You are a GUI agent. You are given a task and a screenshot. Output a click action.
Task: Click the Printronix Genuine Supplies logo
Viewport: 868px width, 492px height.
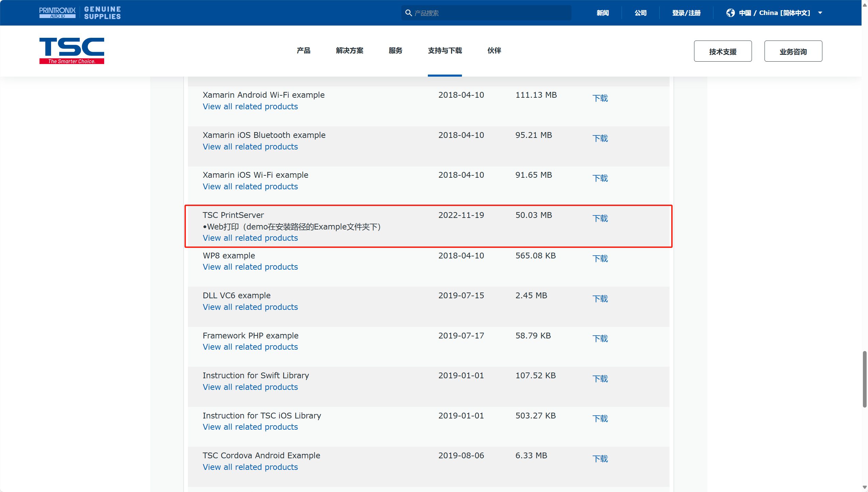tap(80, 13)
